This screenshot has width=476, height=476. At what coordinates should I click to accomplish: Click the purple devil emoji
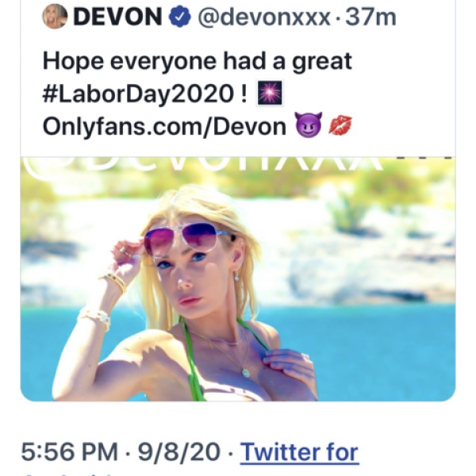[308, 125]
